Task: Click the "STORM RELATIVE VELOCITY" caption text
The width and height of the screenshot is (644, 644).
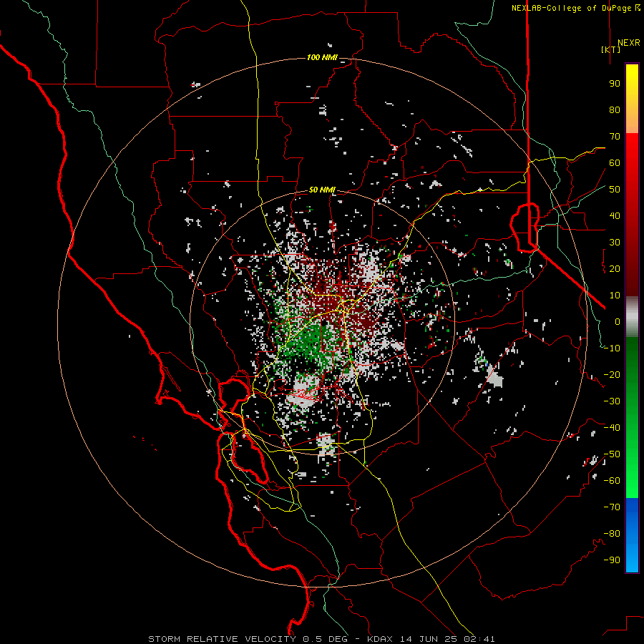Action: [222, 639]
